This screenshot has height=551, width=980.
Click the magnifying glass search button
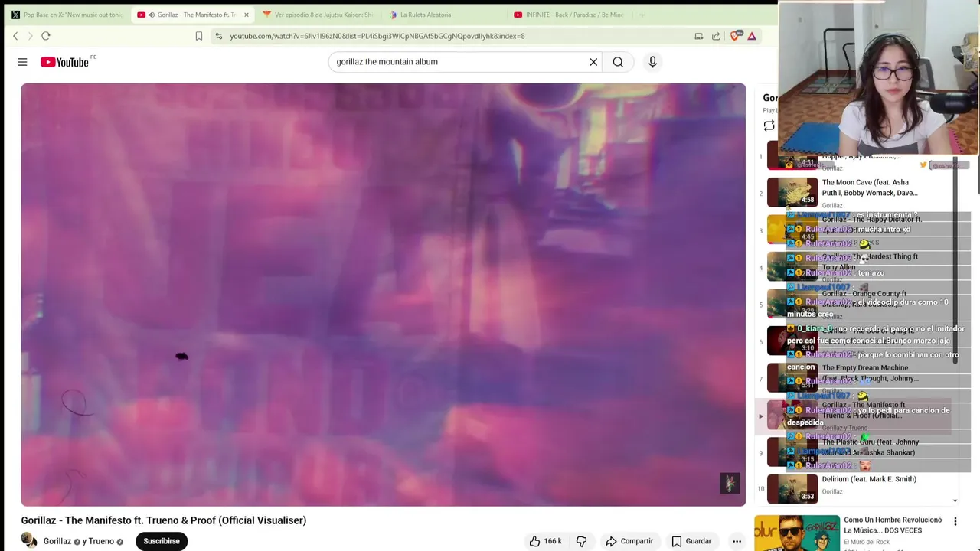pos(618,62)
